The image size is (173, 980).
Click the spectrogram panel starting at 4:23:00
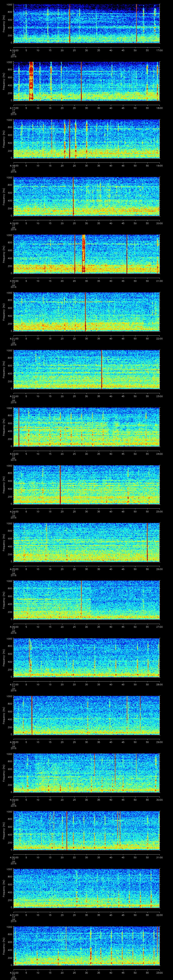tap(86, 427)
